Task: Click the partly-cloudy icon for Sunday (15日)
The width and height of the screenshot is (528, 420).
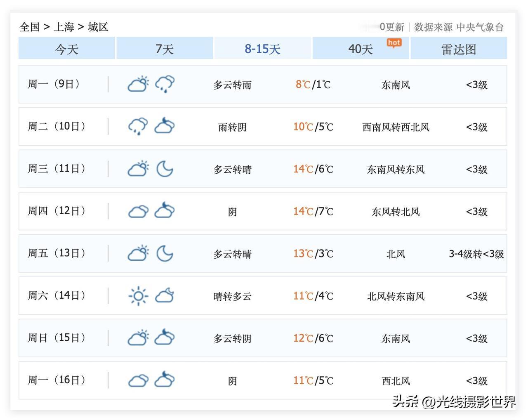Action: coord(138,338)
